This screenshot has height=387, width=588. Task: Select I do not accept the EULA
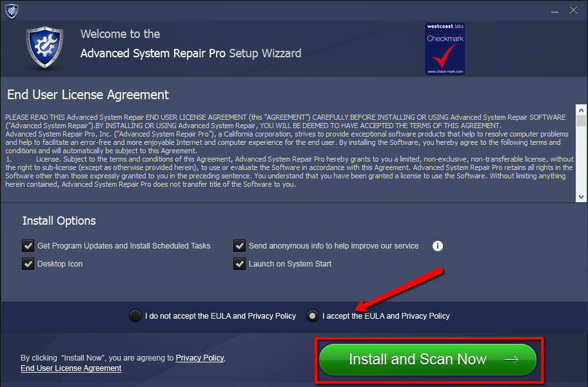pyautogui.click(x=135, y=316)
